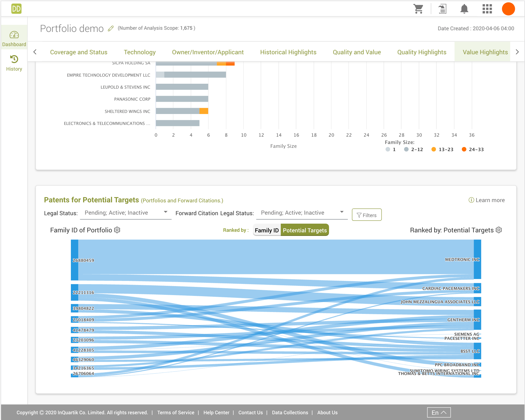This screenshot has height=420, width=525.
Task: Open Quality and Value tab
Action: (x=357, y=52)
